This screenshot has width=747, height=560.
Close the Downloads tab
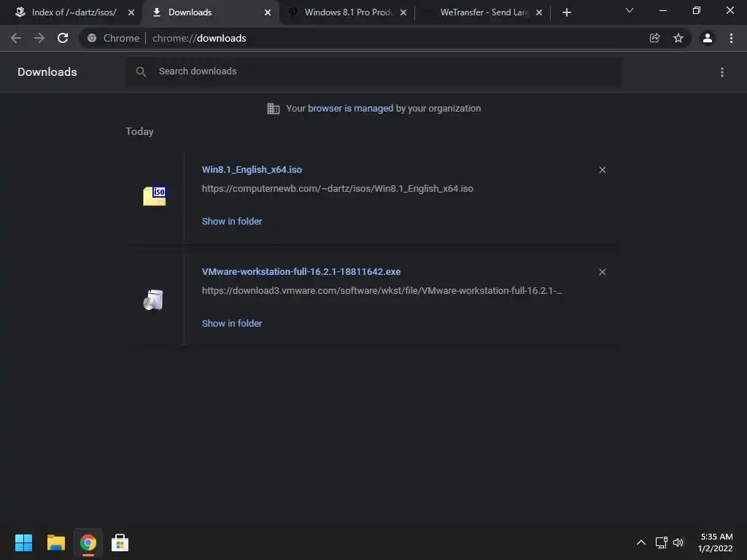[268, 12]
